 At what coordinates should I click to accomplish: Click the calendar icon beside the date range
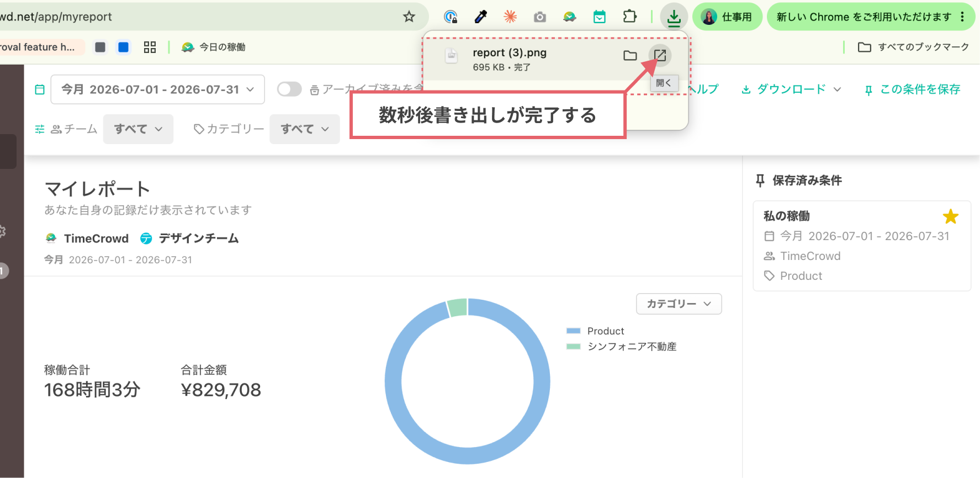[40, 89]
